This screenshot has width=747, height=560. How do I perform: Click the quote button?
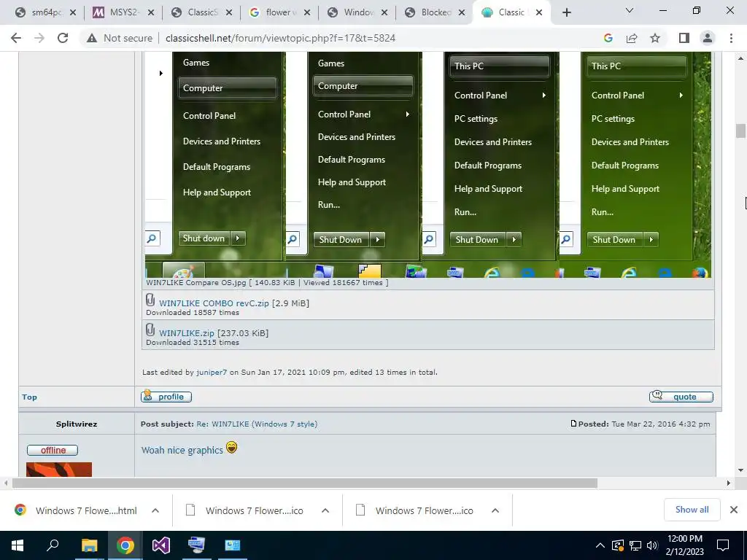point(681,397)
